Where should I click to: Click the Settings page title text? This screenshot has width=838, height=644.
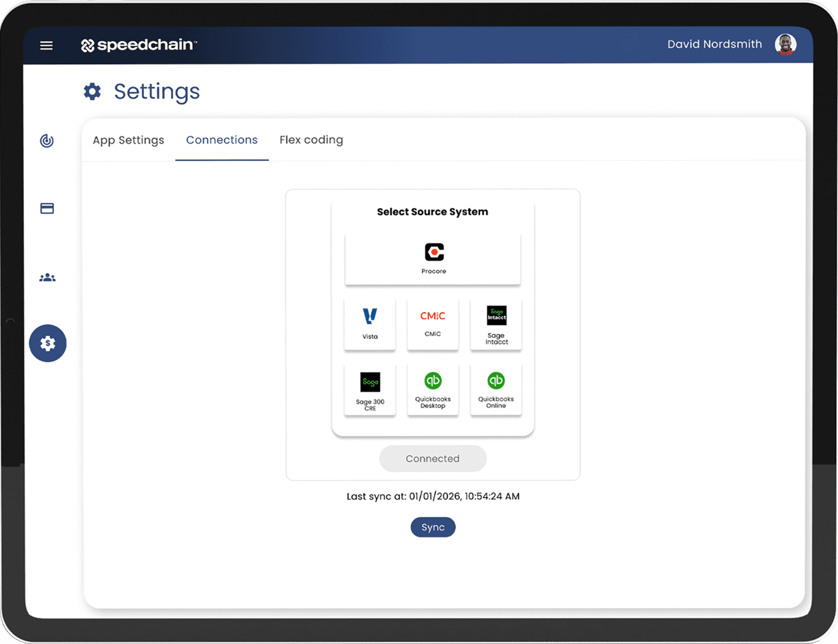157,91
